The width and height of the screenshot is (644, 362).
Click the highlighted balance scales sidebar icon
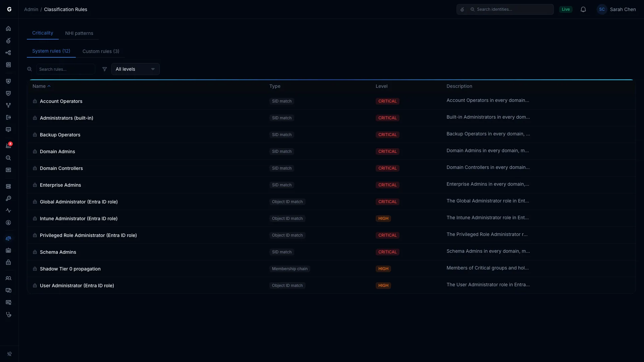(8, 239)
